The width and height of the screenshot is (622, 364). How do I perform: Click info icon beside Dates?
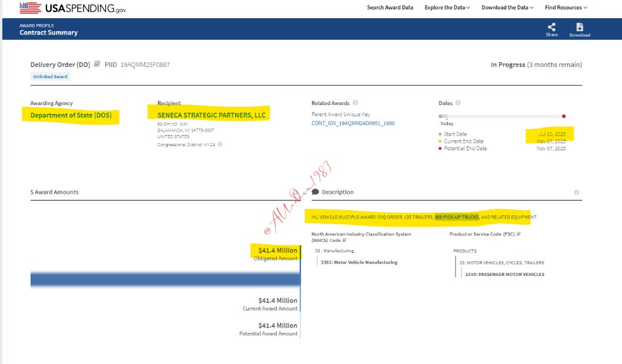[x=458, y=103]
